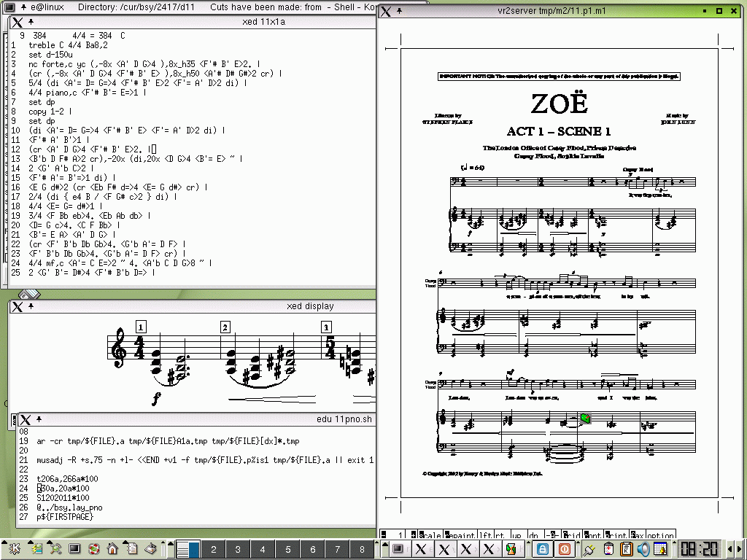
Task: Toggle the sticky pin on xed 11x1a window
Action: point(31,22)
